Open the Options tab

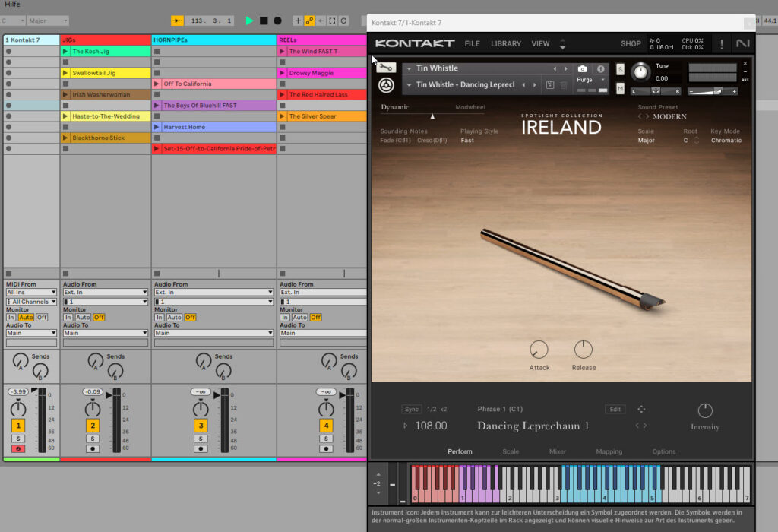[x=664, y=451]
